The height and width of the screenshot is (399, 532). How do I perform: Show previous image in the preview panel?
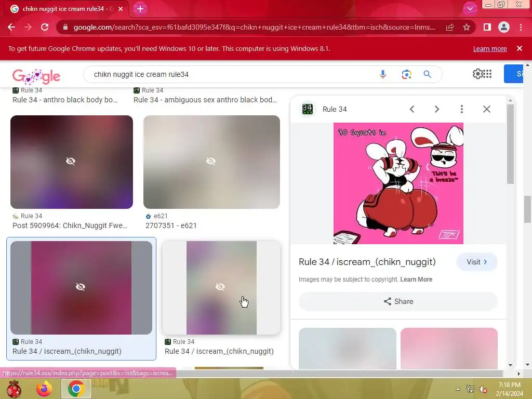[x=412, y=109]
